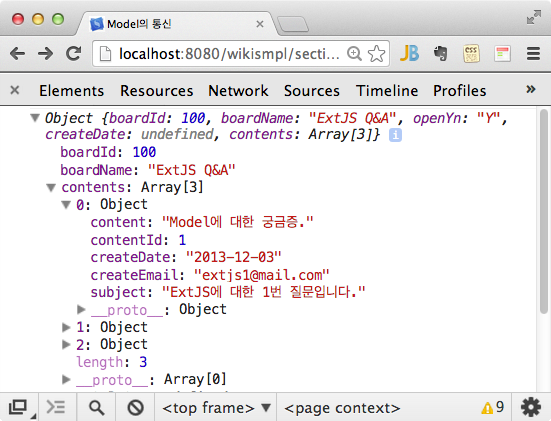Switch to the Profiles tab
This screenshot has width=551, height=421.
coord(460,91)
